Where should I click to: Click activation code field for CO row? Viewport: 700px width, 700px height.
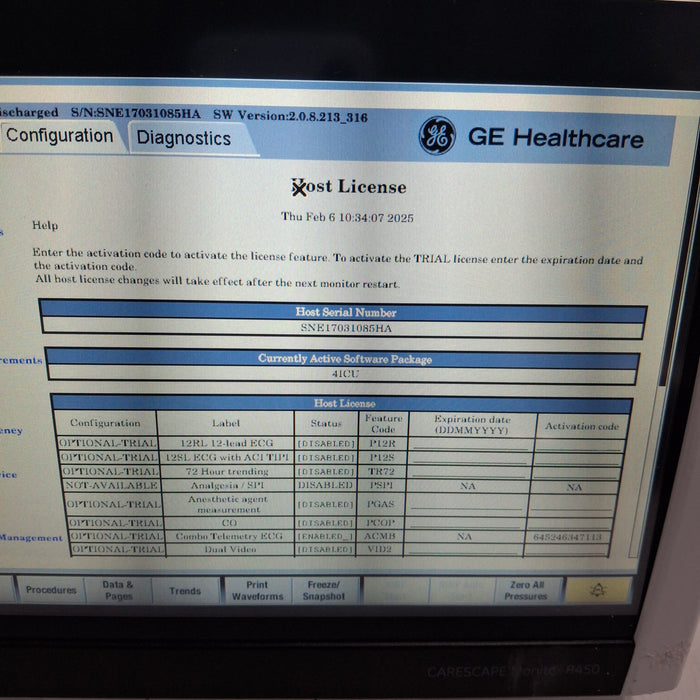(x=569, y=523)
